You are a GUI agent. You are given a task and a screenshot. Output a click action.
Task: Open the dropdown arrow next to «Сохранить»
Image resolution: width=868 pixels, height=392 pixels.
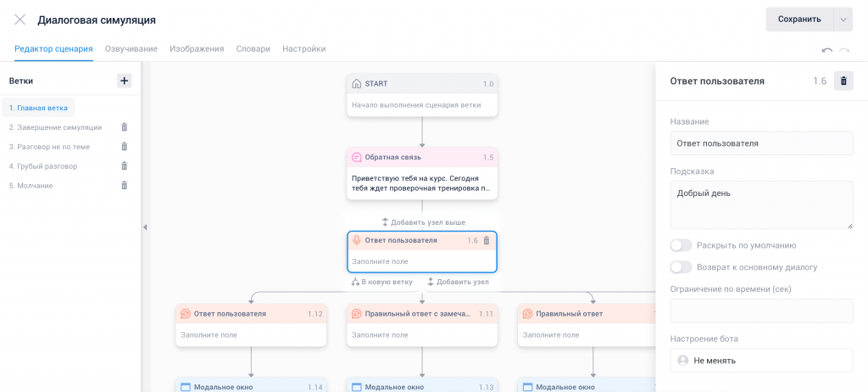pos(842,20)
